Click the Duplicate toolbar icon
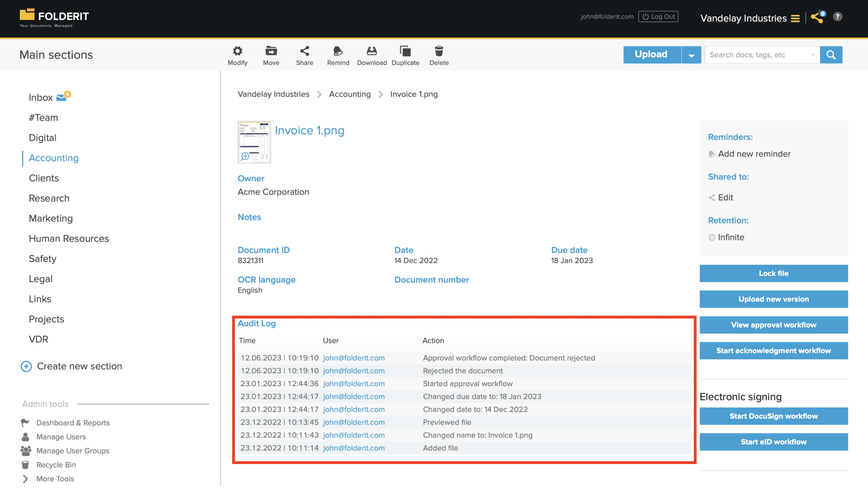This screenshot has height=492, width=868. (x=405, y=51)
